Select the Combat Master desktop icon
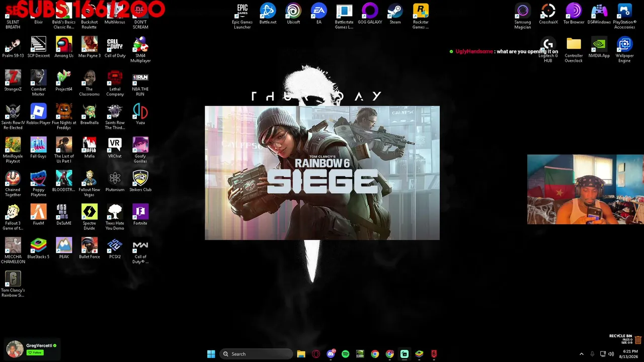 click(x=38, y=83)
